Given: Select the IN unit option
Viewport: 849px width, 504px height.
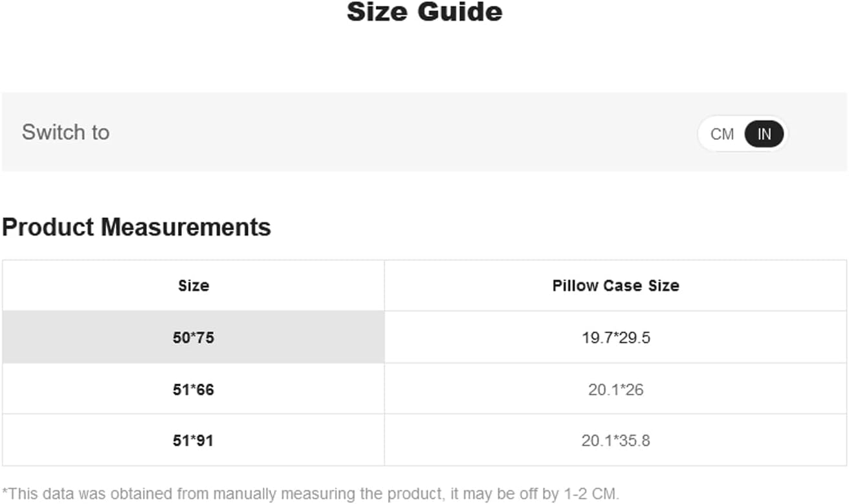Looking at the screenshot, I should click(764, 134).
